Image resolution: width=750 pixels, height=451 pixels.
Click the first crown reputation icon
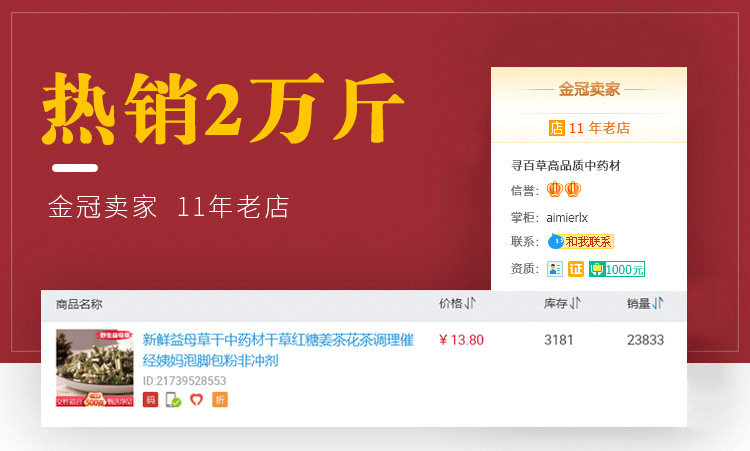(555, 189)
